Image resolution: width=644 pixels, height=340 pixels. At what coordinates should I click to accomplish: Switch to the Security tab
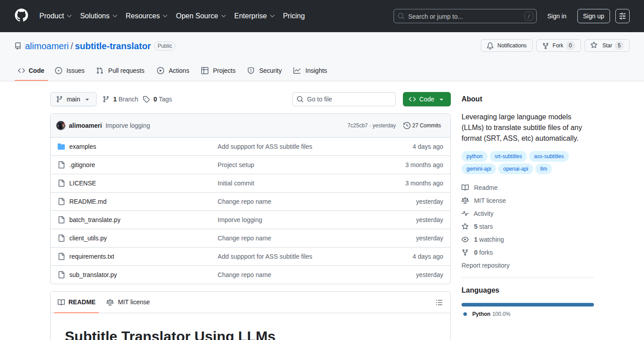click(x=265, y=71)
